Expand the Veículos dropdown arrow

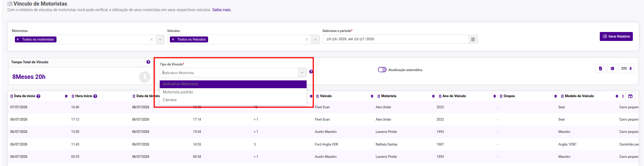click(315, 39)
